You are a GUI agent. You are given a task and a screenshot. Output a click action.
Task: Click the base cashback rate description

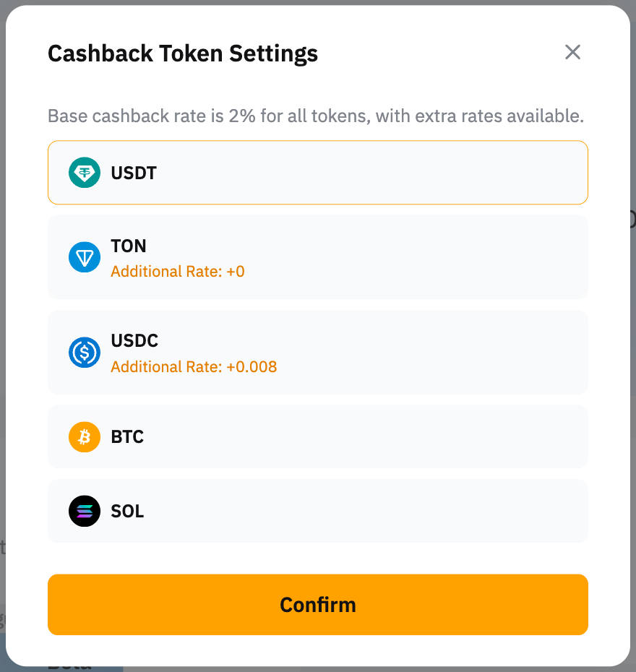click(x=316, y=116)
